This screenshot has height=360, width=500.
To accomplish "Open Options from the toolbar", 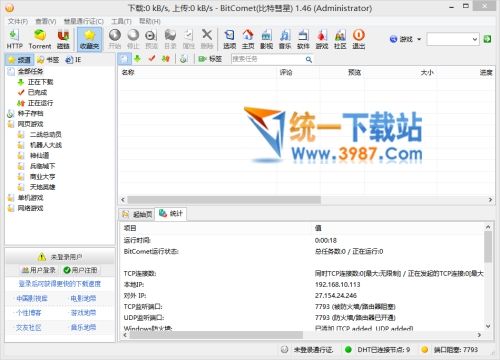I will tap(230, 39).
